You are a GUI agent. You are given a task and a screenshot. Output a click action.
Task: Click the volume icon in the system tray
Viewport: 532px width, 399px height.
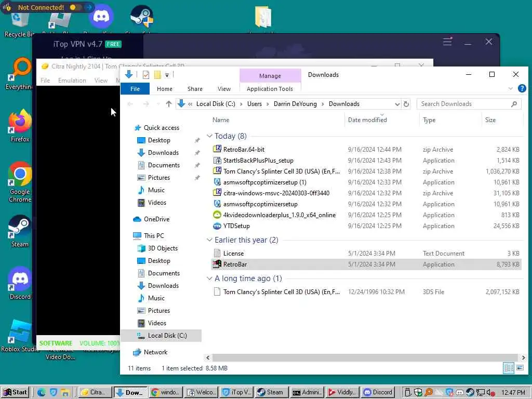point(490,392)
